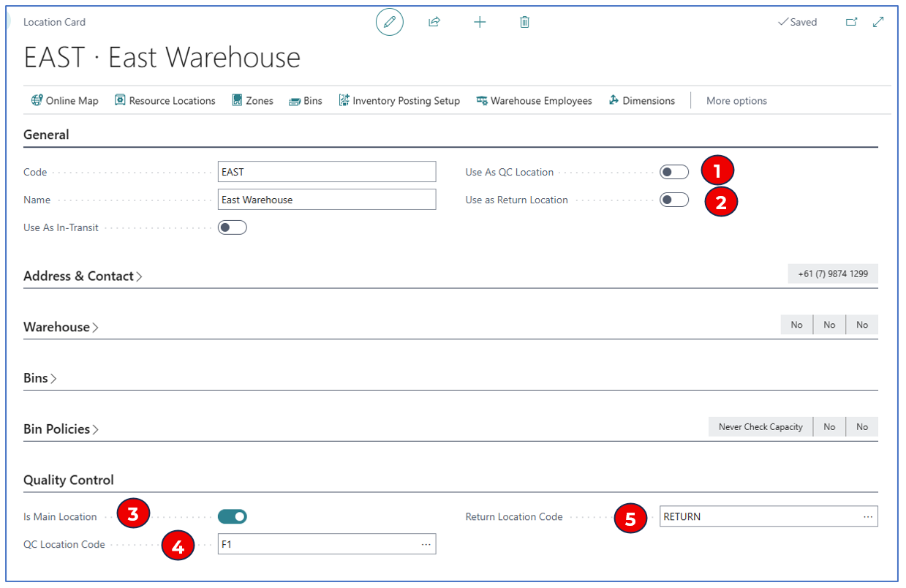Click into the Name input field
906x588 pixels.
(x=327, y=200)
